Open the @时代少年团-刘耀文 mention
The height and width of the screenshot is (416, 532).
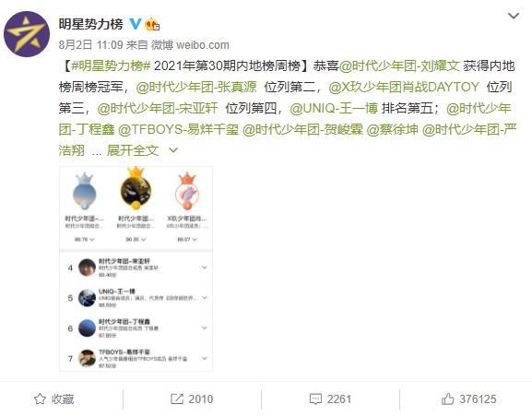click(x=399, y=65)
